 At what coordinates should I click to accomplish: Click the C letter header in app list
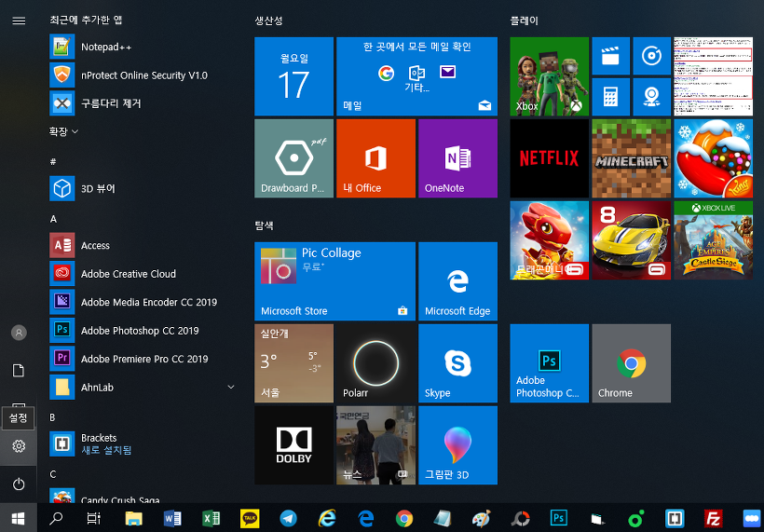click(52, 474)
